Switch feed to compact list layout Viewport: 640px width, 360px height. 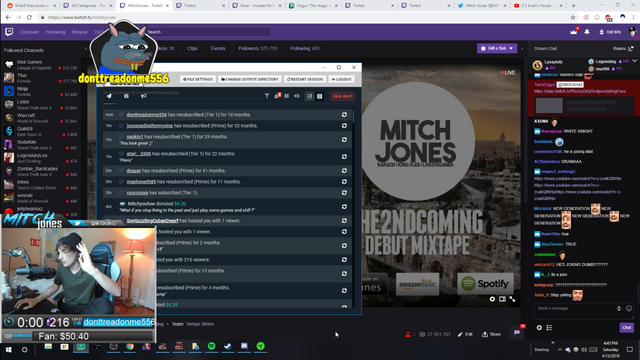tap(320, 96)
